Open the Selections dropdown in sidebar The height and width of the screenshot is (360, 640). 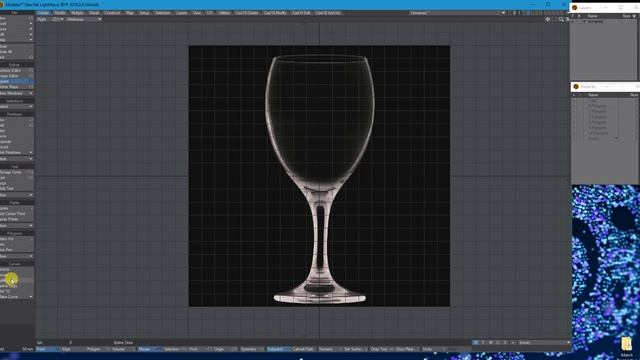coord(16,107)
